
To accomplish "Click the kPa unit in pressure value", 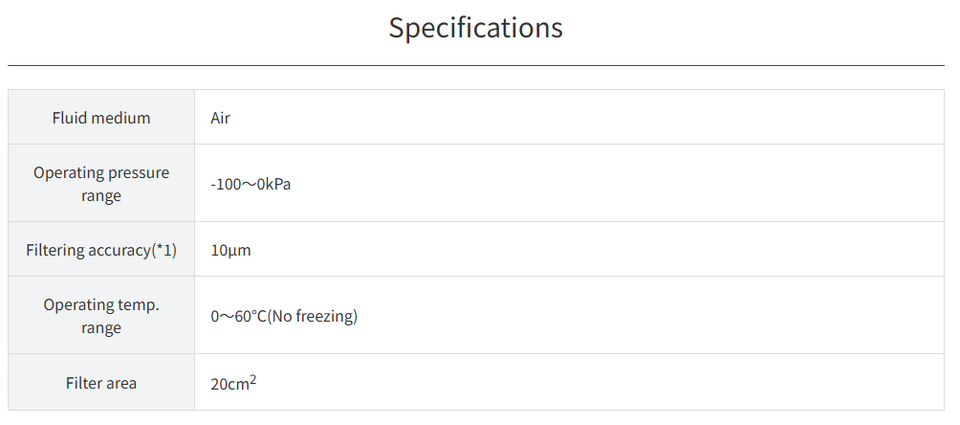I will pyautogui.click(x=278, y=185).
